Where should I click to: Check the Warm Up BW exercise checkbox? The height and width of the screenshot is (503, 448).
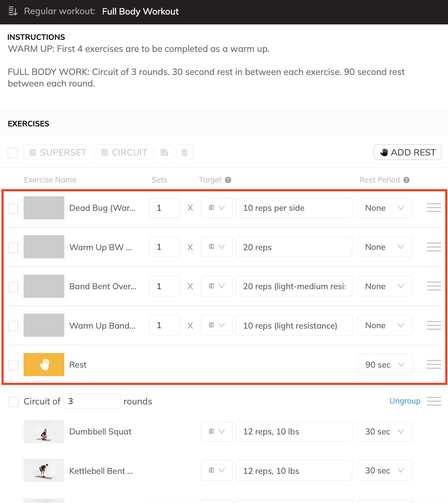13,248
